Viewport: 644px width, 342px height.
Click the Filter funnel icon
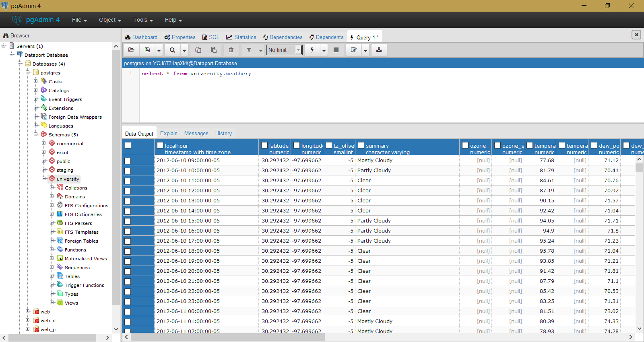tap(249, 50)
